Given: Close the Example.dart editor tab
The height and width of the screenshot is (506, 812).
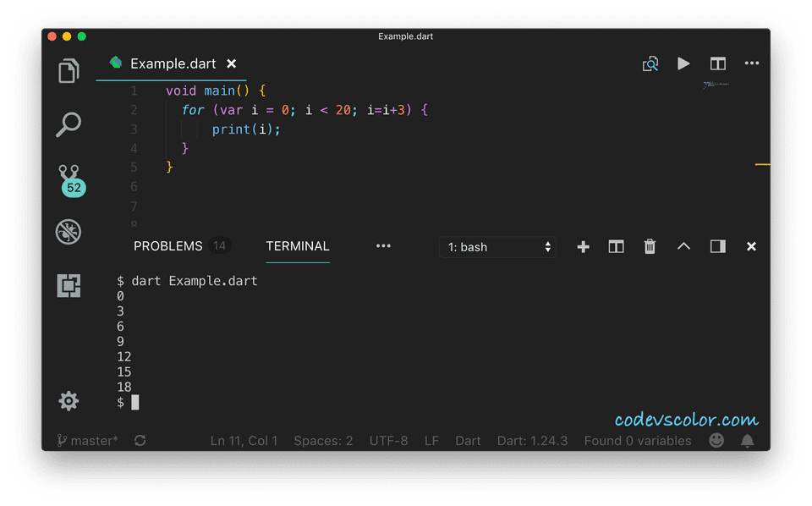Looking at the screenshot, I should click(x=231, y=63).
